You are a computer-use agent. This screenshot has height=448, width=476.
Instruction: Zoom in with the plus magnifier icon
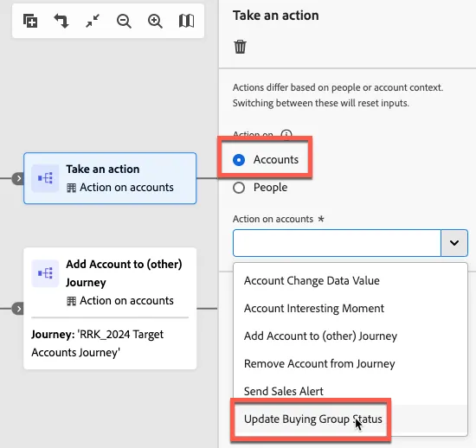pyautogui.click(x=155, y=22)
